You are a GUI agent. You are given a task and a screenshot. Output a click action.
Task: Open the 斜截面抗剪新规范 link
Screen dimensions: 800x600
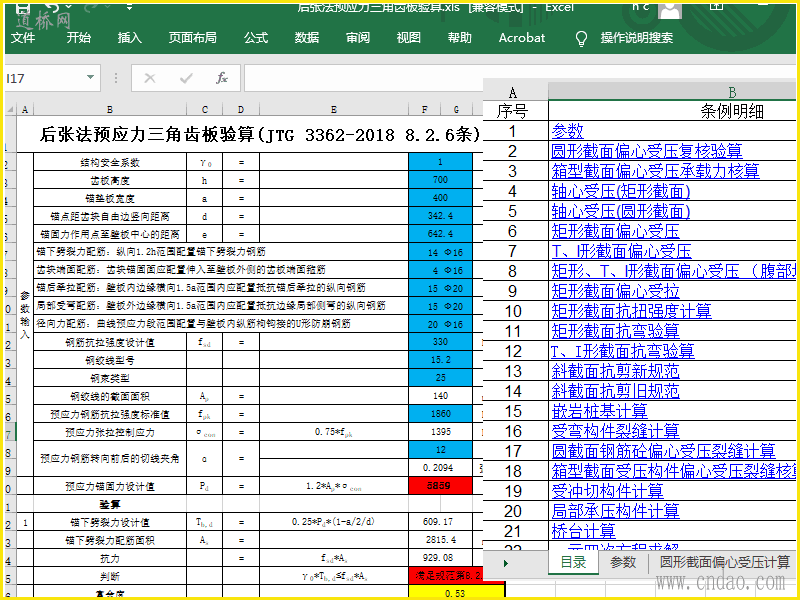click(615, 371)
